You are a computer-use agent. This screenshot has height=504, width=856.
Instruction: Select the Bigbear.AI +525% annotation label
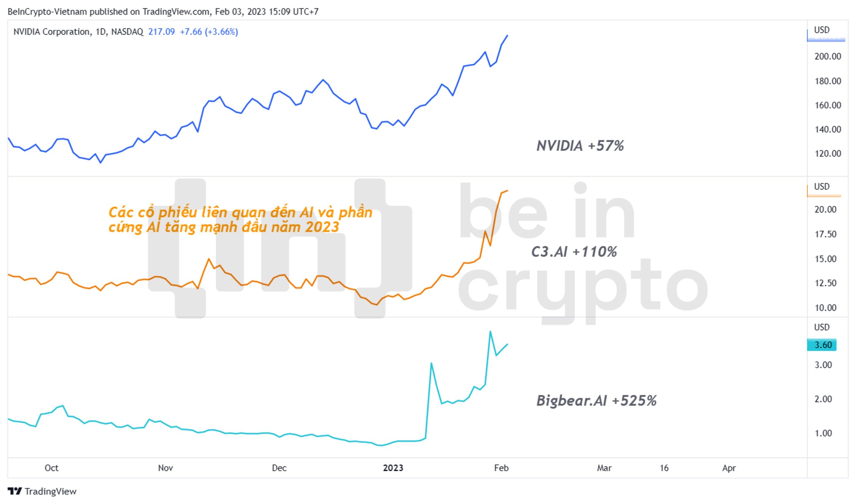pyautogui.click(x=597, y=401)
